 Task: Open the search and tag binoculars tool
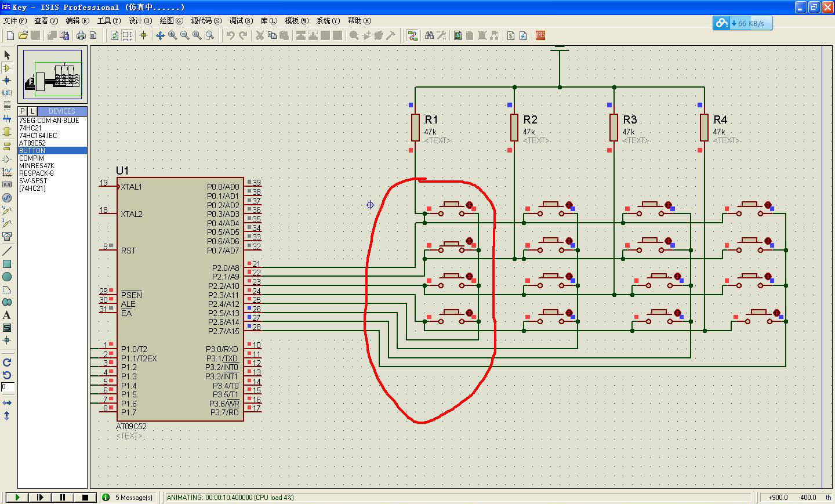tap(429, 35)
